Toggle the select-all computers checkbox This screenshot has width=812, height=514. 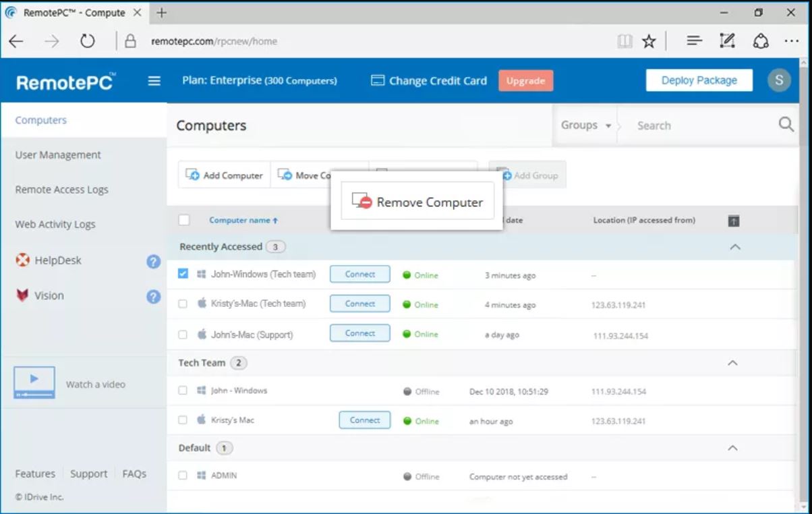pyautogui.click(x=184, y=220)
